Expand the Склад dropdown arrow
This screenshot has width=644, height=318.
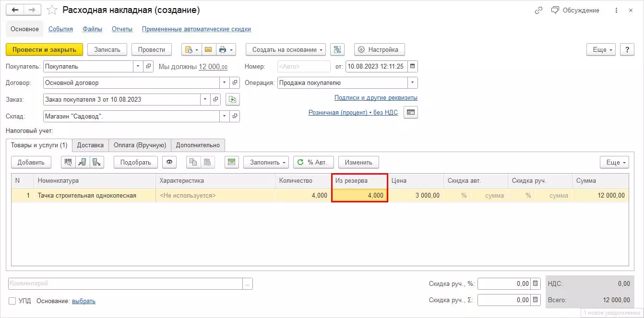[225, 116]
